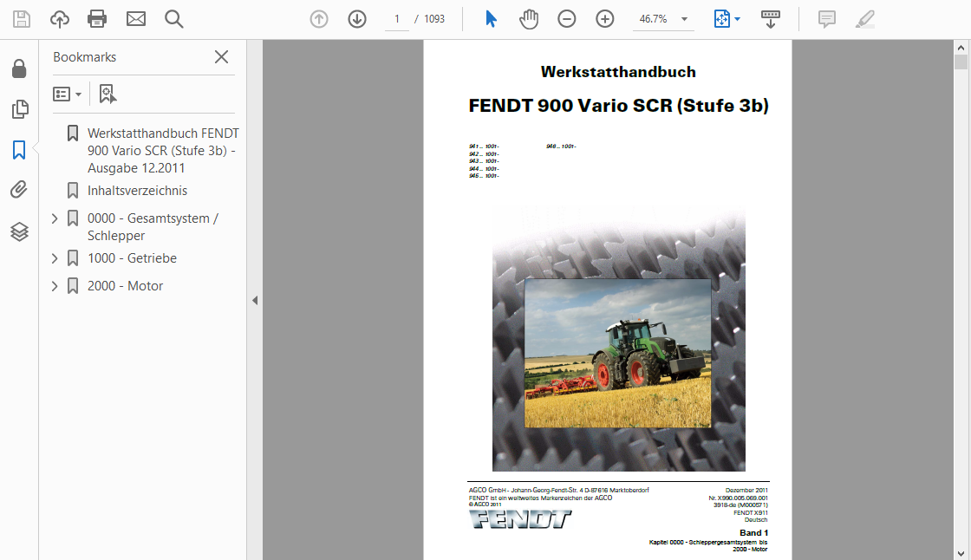Screen dimensions: 971x560
Task: Select the arrow selection tool
Action: (x=491, y=19)
